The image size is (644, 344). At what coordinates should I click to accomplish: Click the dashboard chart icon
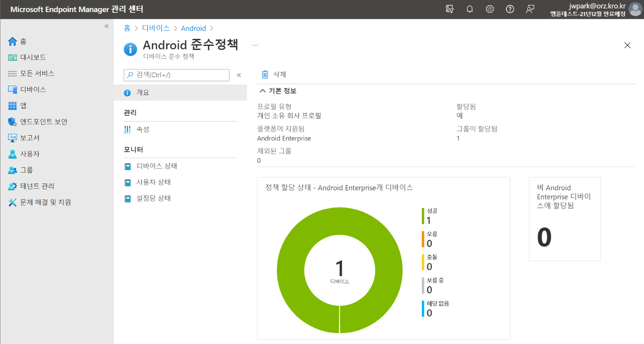pyautogui.click(x=12, y=58)
